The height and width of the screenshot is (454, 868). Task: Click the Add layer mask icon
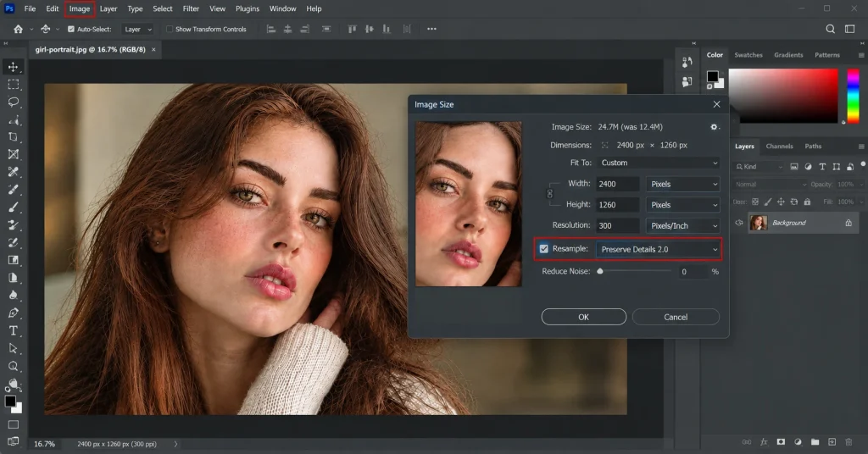click(781, 442)
